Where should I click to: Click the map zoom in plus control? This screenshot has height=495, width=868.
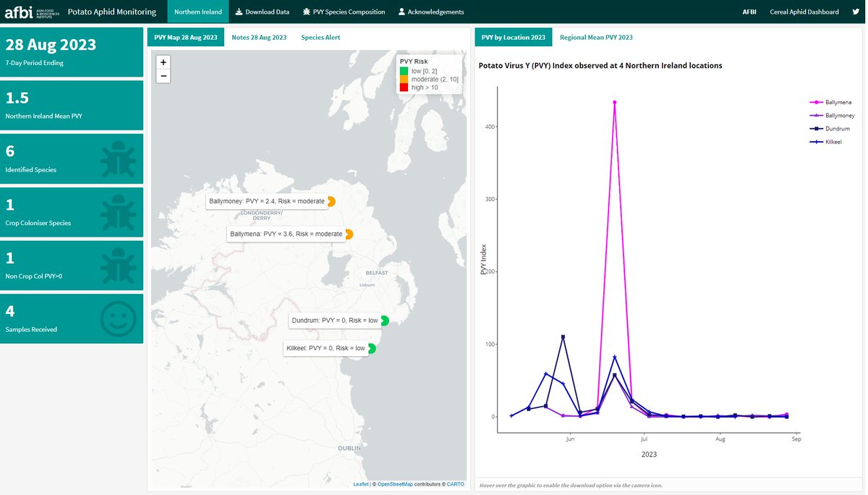click(163, 62)
